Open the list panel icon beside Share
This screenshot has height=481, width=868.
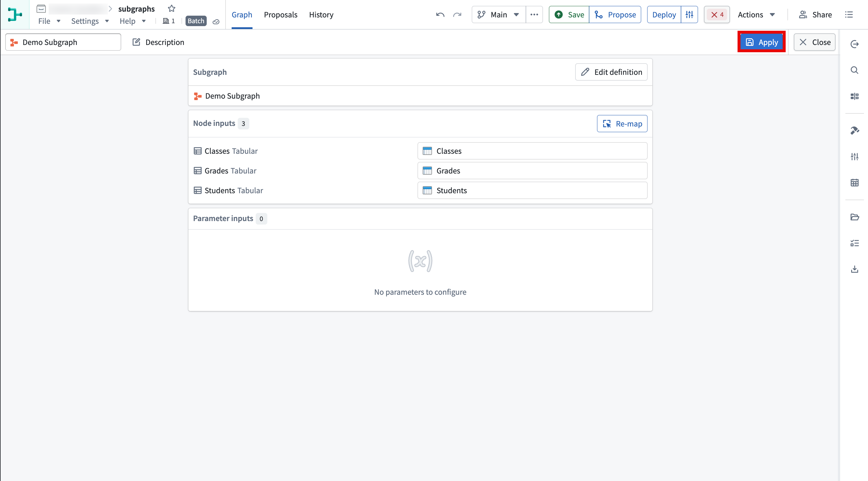[x=849, y=15]
